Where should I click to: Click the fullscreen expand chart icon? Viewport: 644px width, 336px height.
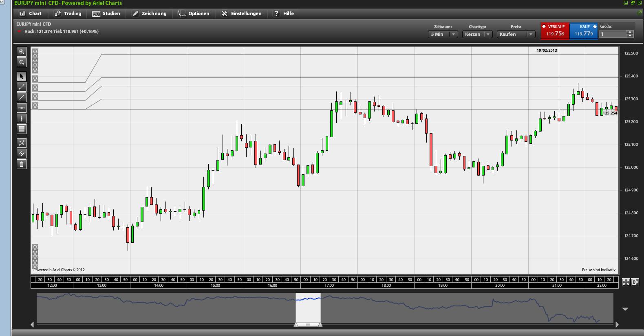point(626,282)
